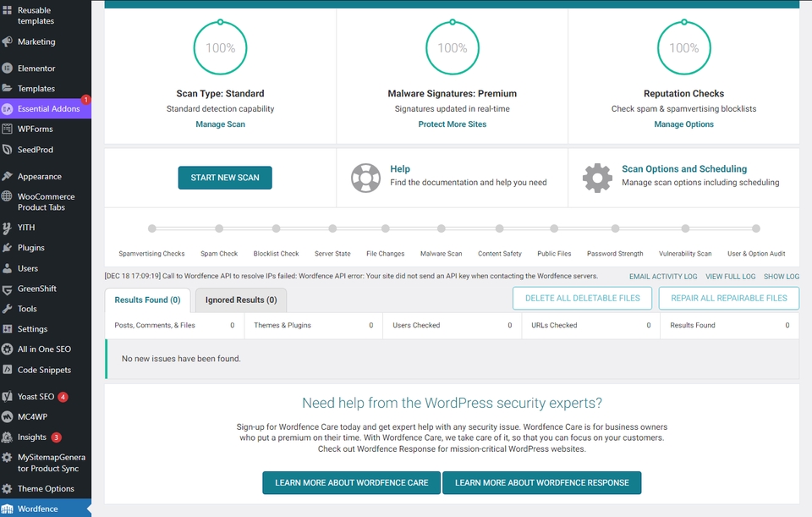Click 'No new issues have been found.' message

181,359
